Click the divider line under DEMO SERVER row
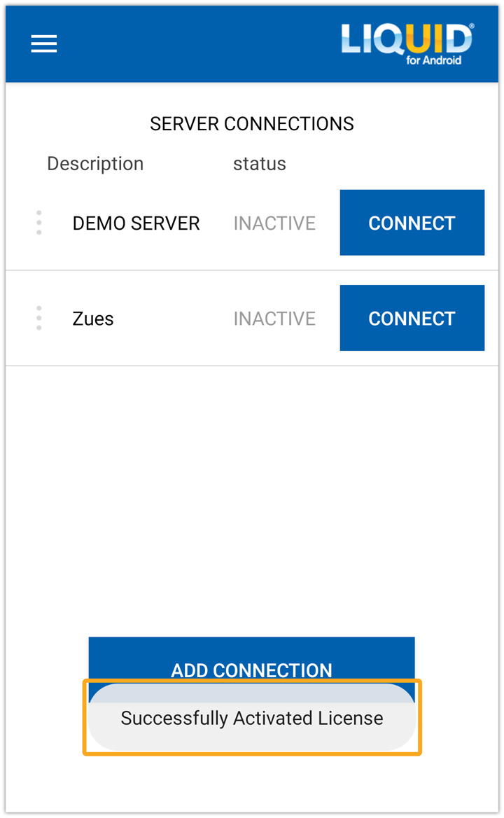Image resolution: width=504 pixels, height=818 pixels. pos(251,270)
